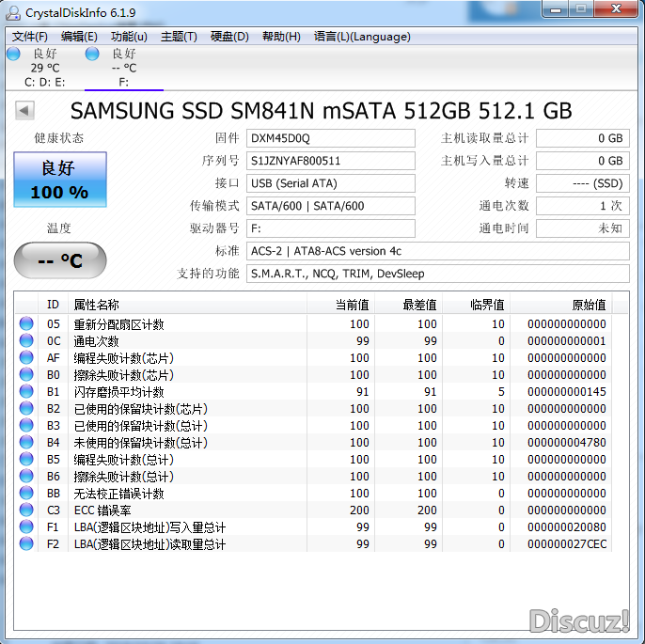Open the 语言(L)(Language) menu
This screenshot has width=645, height=644.
tap(362, 37)
